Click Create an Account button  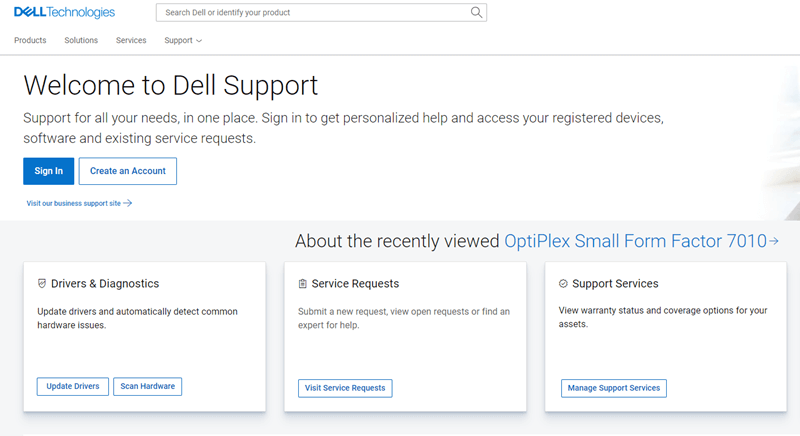pyautogui.click(x=128, y=171)
